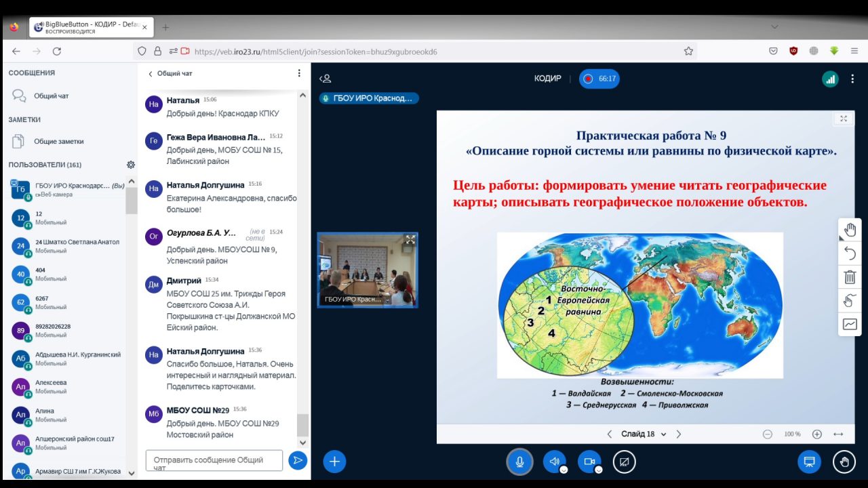Open chat options three-dot menu
Viewport: 868px width, 488px height.
pyautogui.click(x=299, y=73)
